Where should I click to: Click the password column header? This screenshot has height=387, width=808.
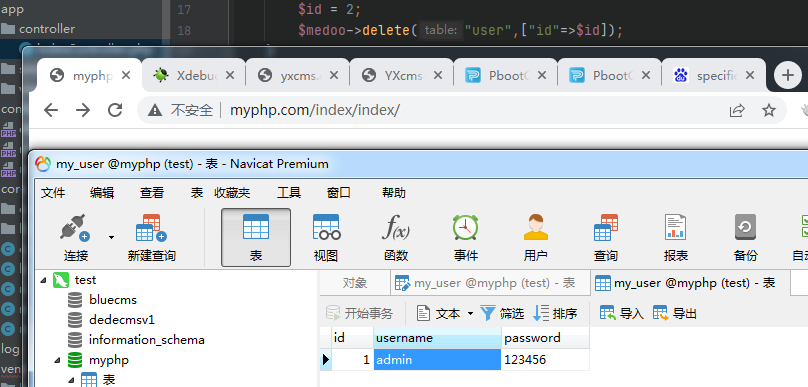point(545,338)
